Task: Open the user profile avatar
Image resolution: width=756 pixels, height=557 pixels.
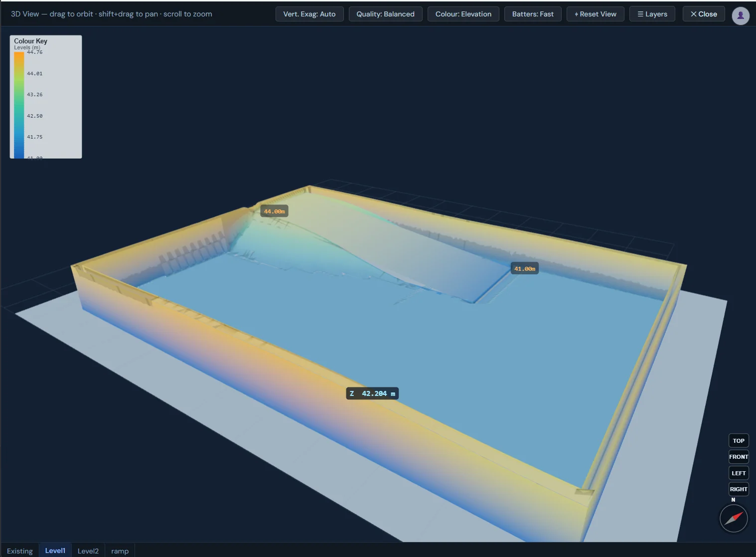Action: pos(741,15)
